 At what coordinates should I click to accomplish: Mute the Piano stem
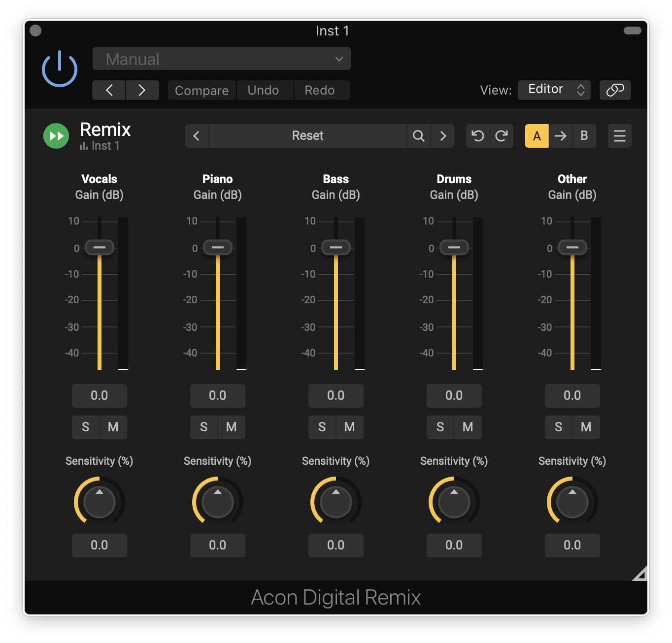point(232,427)
